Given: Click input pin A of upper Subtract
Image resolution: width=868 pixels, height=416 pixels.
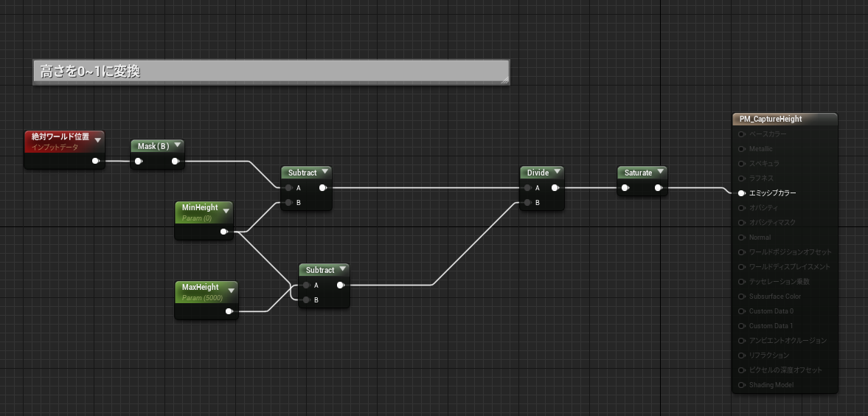Looking at the screenshot, I should [x=289, y=188].
